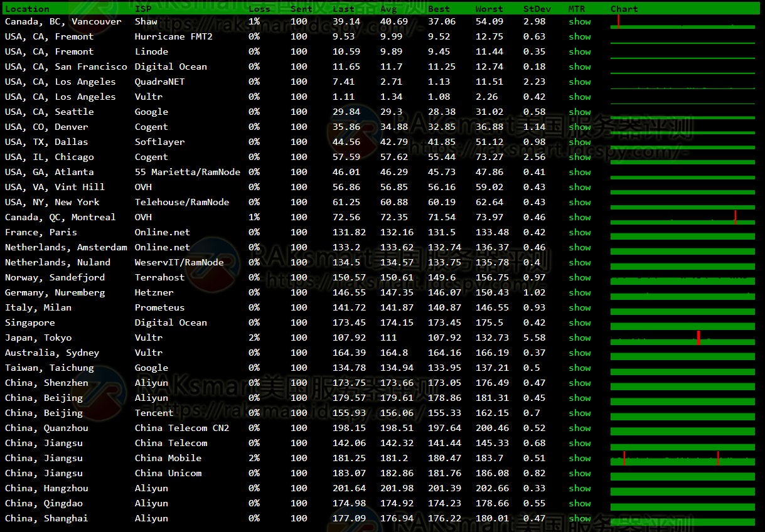Open show link for Montreal OVH row
The image size is (765, 532).
[580, 217]
